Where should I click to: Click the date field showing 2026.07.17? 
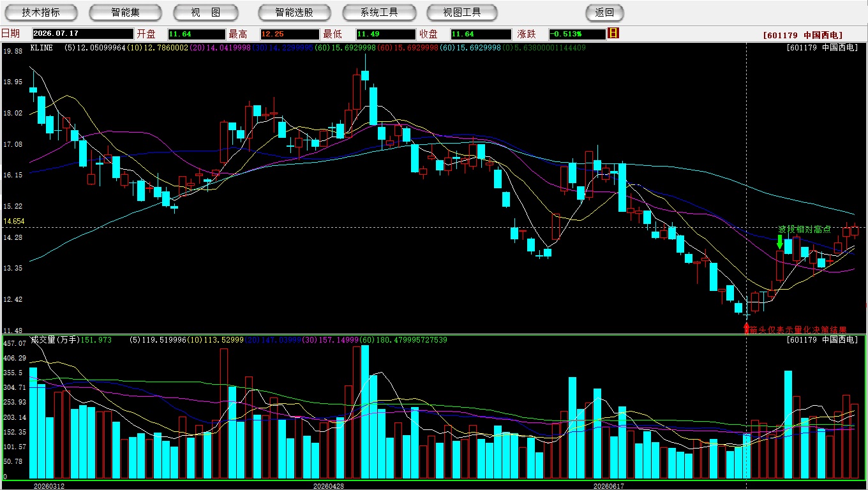83,34
